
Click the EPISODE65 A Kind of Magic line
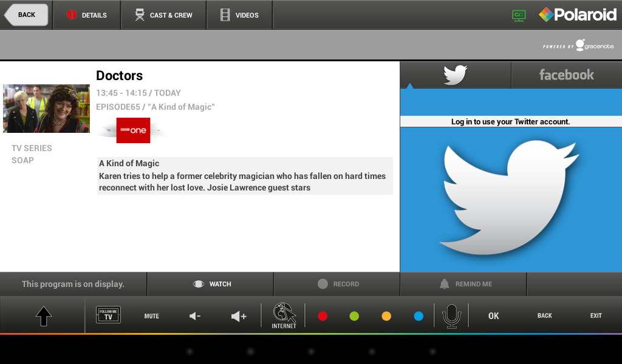click(x=155, y=107)
